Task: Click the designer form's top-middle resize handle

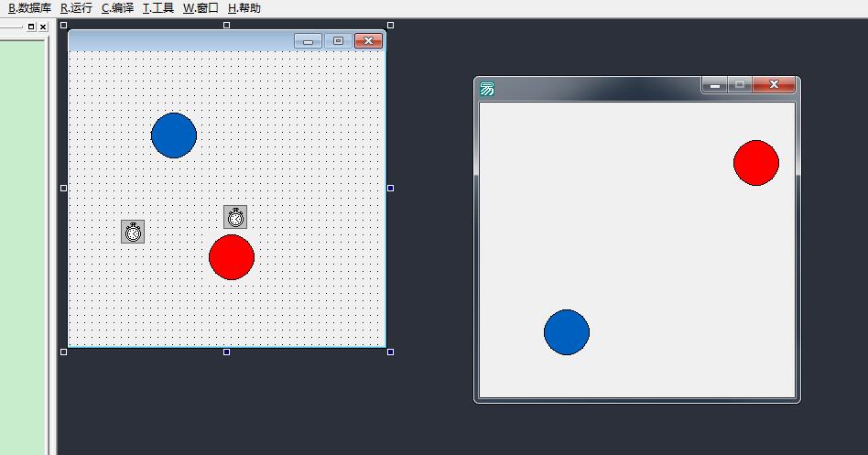Action: coord(226,25)
